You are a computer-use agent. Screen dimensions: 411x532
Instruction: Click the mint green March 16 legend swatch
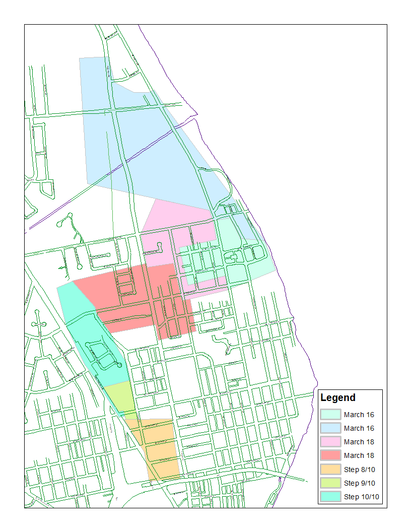pos(330,415)
